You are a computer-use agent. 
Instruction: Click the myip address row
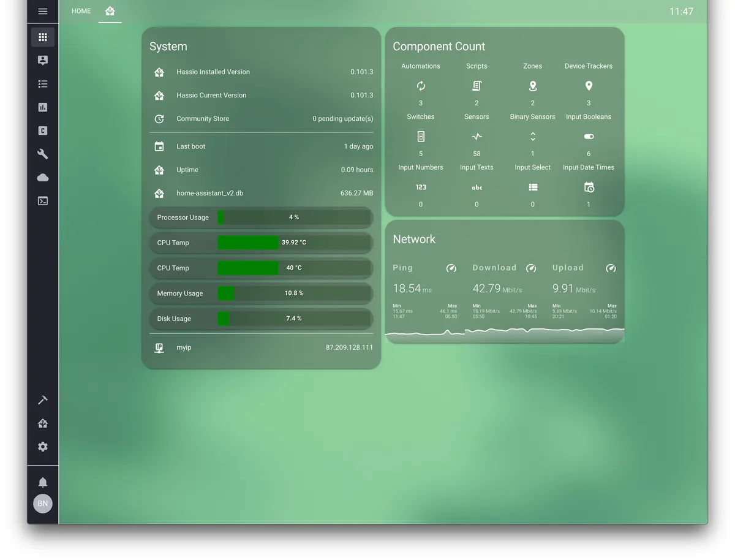262,347
